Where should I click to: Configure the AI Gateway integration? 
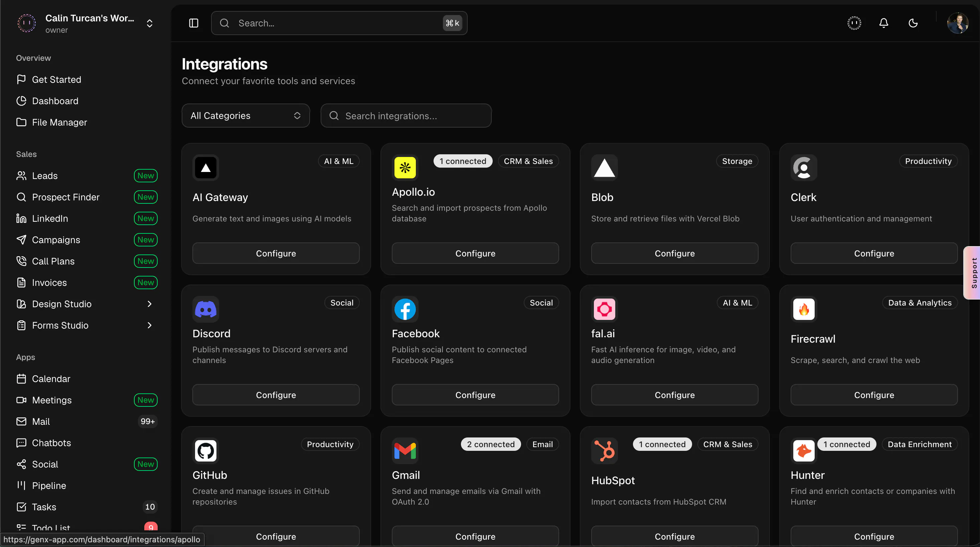[x=276, y=253]
